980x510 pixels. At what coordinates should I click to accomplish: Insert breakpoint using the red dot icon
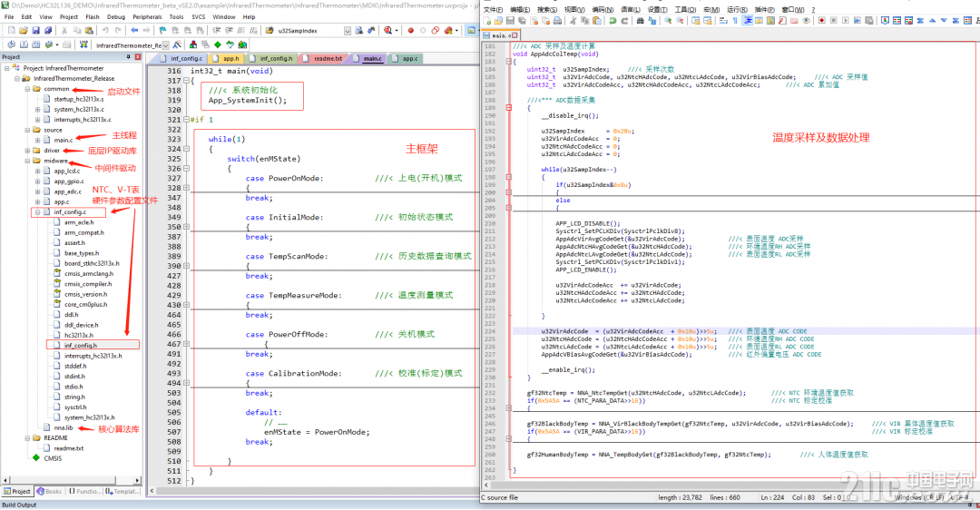pyautogui.click(x=411, y=30)
